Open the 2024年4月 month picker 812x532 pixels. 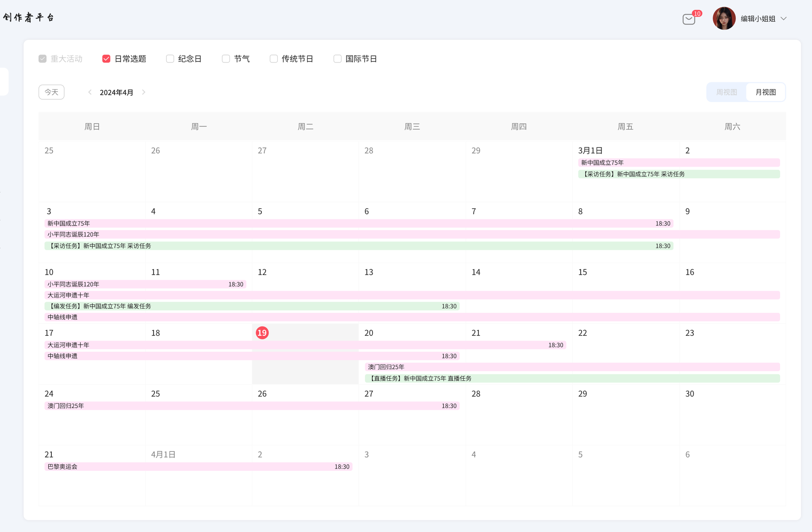click(117, 92)
